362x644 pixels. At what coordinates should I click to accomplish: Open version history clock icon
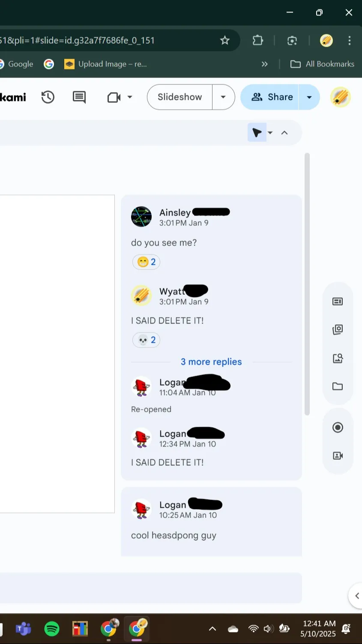[48, 97]
